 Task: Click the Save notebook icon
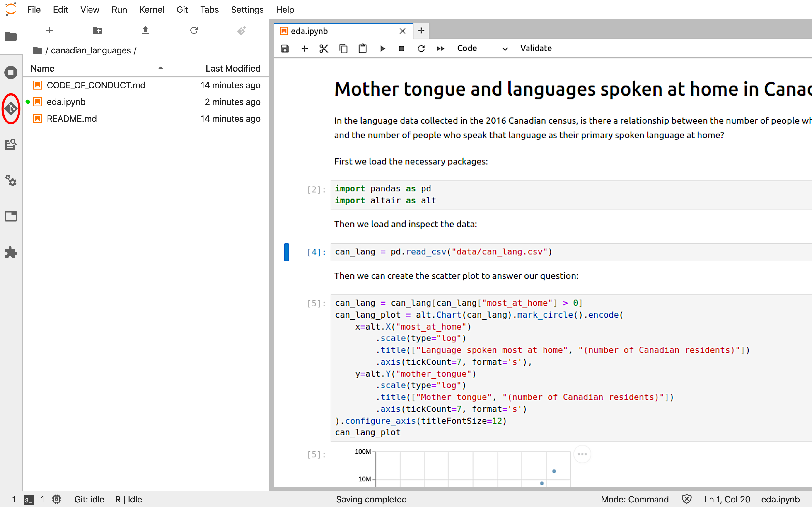click(285, 48)
